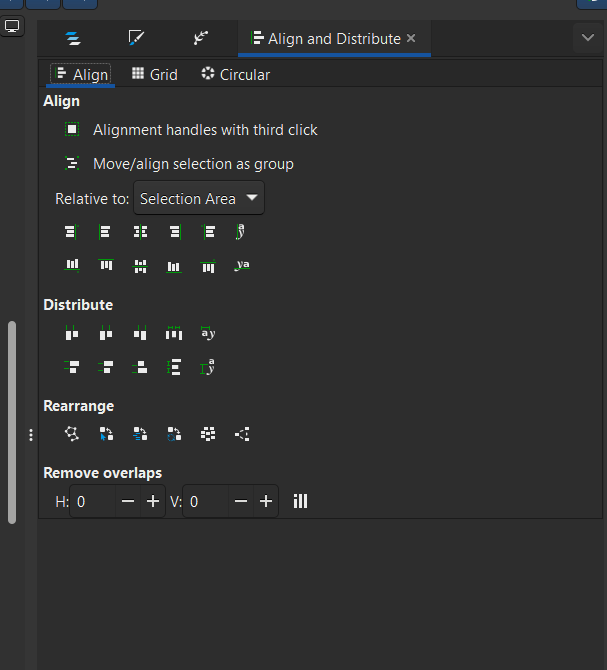Click the H overlap gap input field
This screenshot has height=670, width=607.
pos(93,501)
